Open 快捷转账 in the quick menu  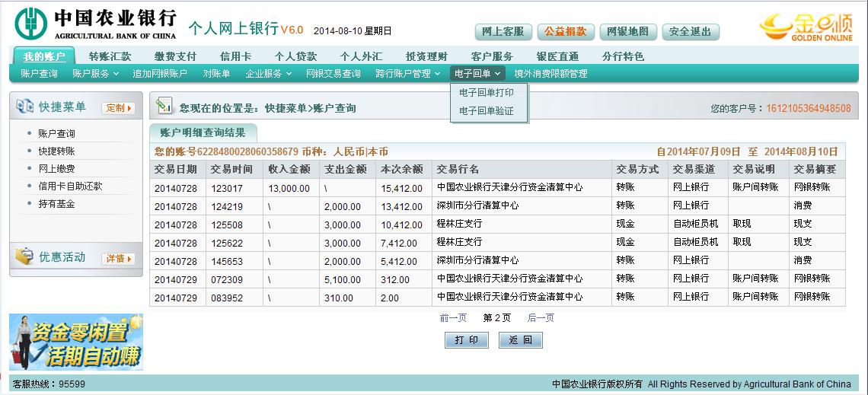56,151
